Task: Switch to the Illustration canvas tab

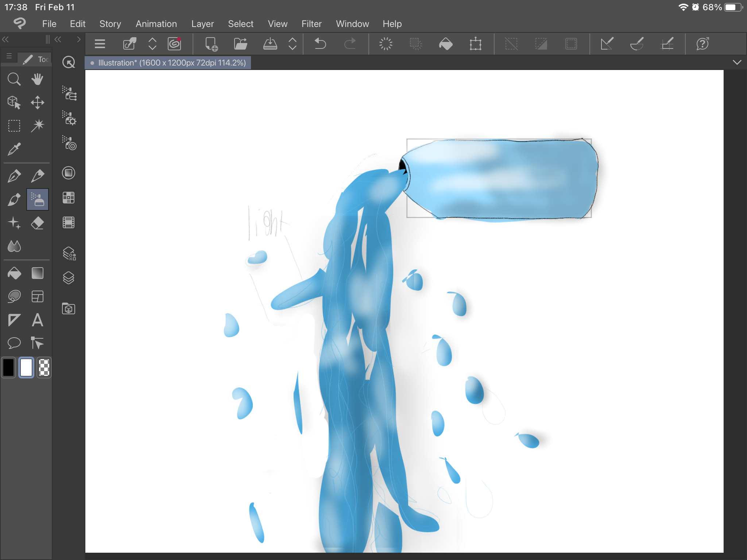Action: [x=168, y=63]
